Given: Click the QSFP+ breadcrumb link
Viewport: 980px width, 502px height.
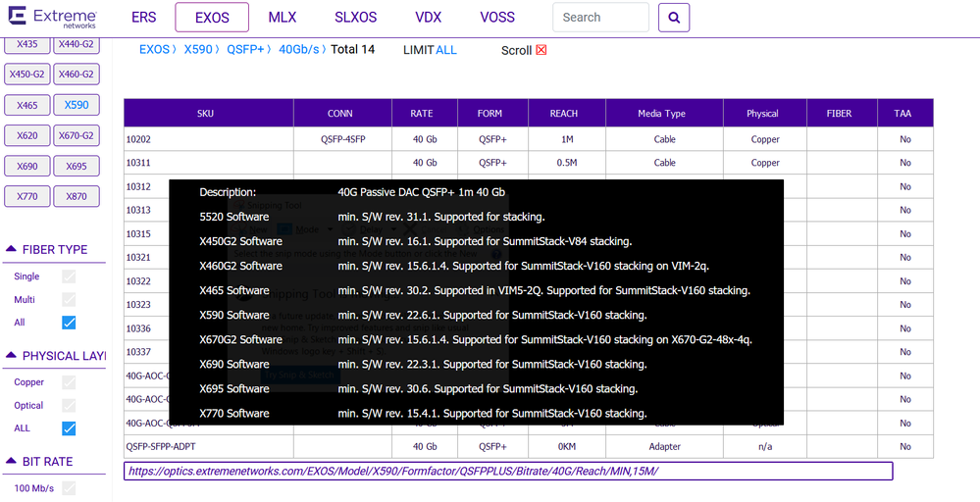Looking at the screenshot, I should (245, 49).
